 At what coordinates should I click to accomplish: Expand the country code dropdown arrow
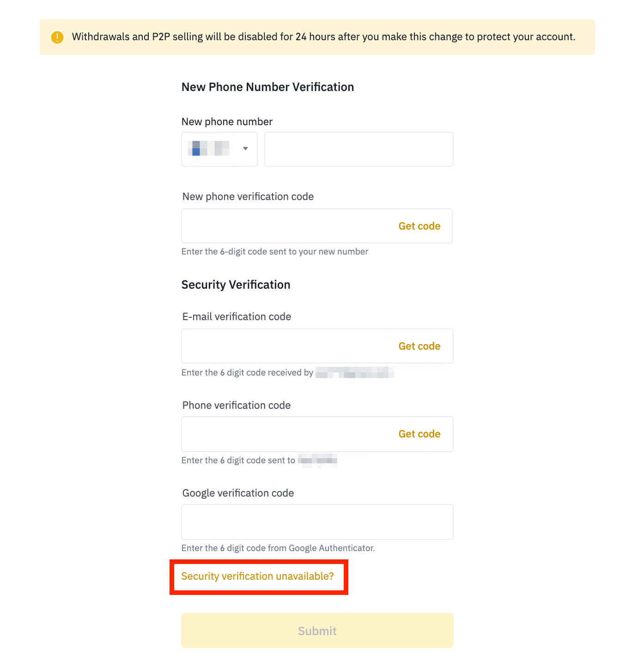tap(245, 148)
